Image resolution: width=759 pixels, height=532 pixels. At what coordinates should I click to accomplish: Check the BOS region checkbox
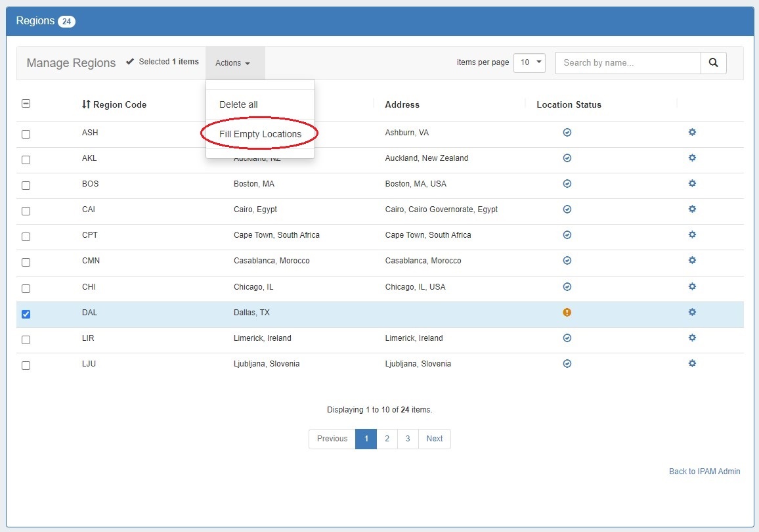pyautogui.click(x=26, y=185)
